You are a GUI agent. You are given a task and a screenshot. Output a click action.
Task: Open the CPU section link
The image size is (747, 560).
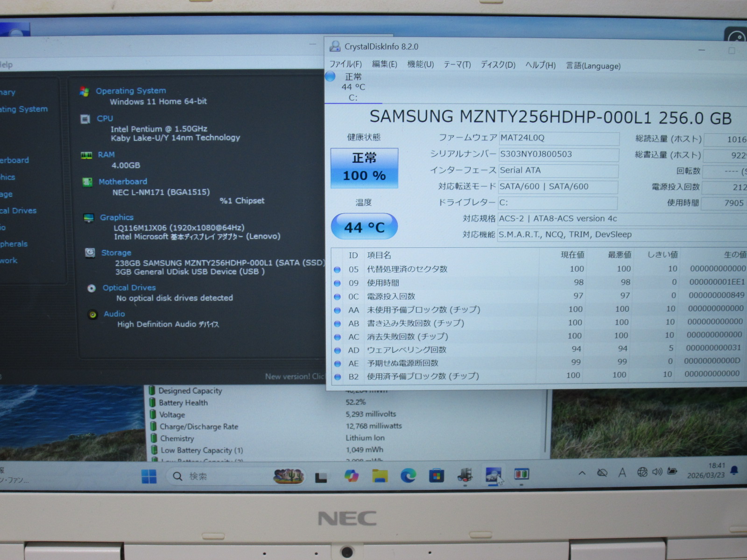(x=105, y=119)
